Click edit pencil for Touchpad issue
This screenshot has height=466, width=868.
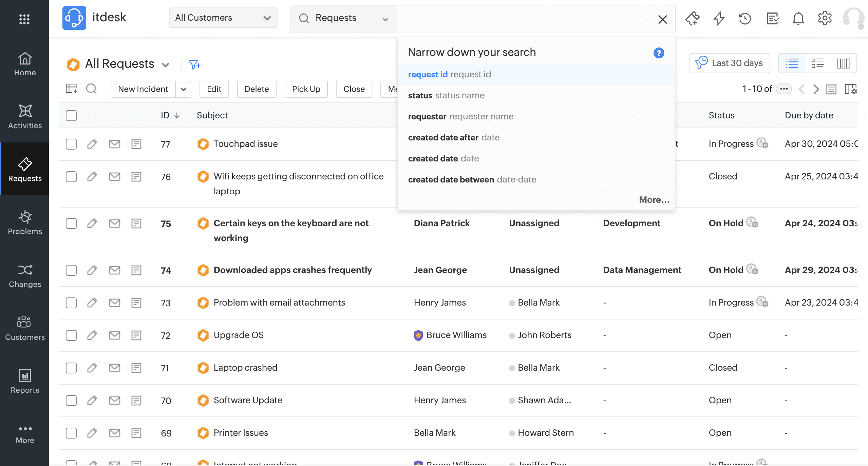pyautogui.click(x=92, y=144)
